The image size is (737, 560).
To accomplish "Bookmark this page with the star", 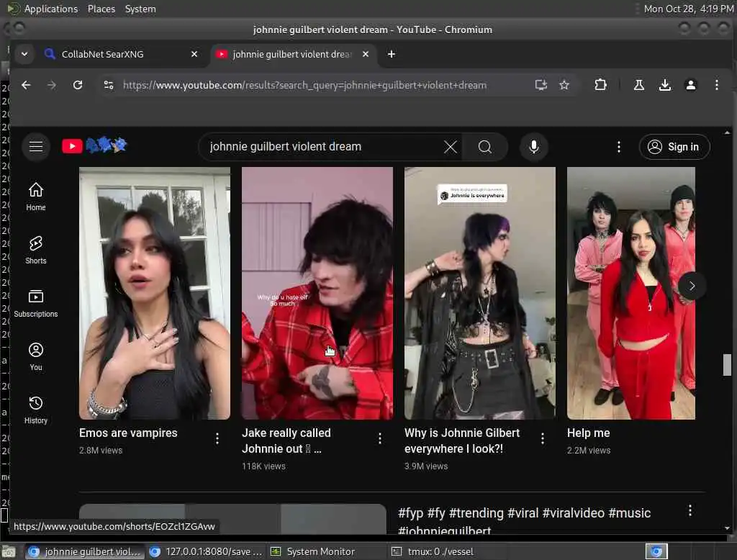I will tap(564, 85).
